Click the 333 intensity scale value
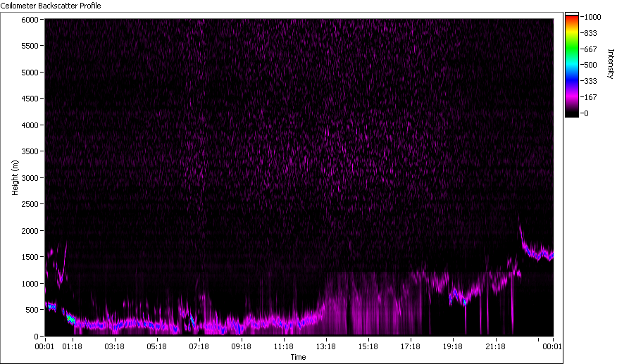Screen dimensions: 617x364 591,82
